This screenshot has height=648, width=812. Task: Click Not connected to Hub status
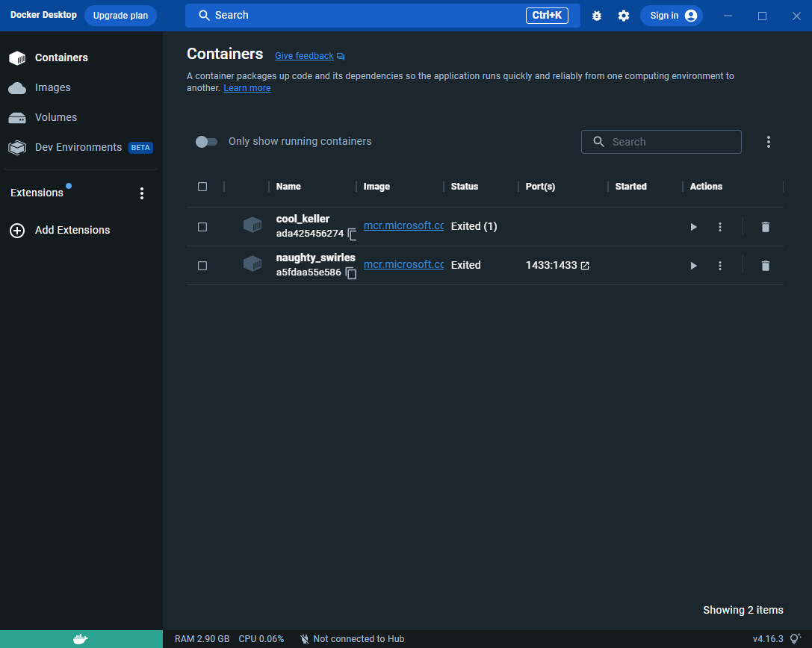click(x=353, y=639)
